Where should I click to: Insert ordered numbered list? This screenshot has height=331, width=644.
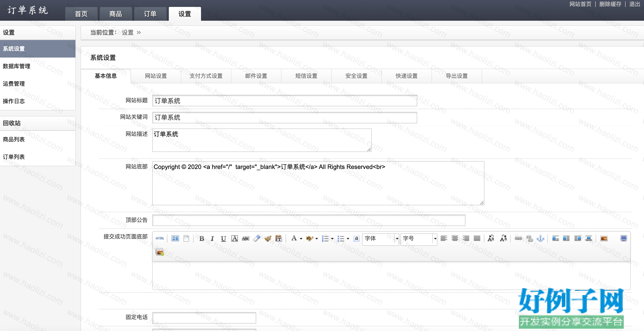tap(325, 238)
